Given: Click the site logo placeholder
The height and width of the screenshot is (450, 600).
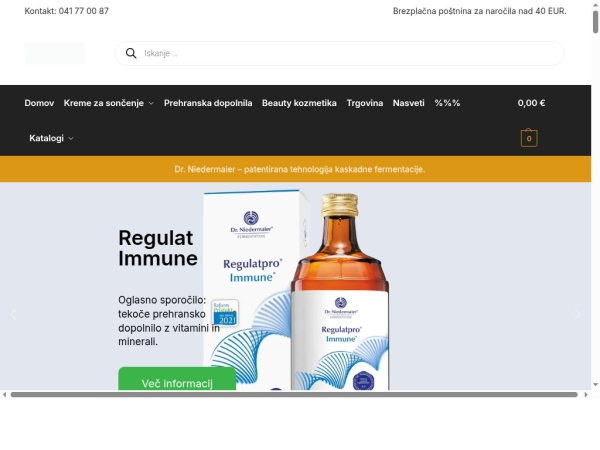Looking at the screenshot, I should [x=55, y=53].
